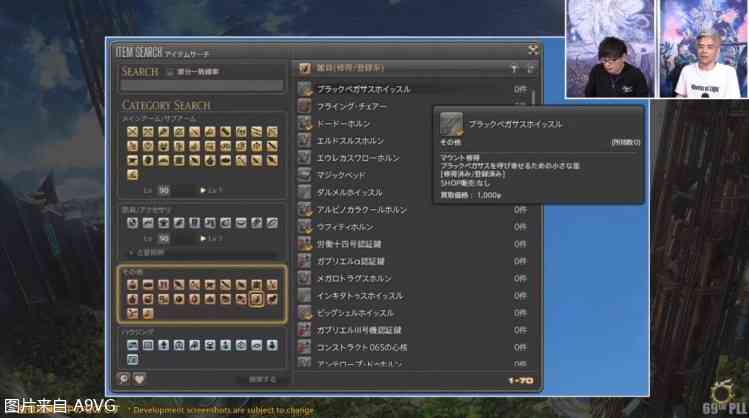Viewport: 749px width, 418px height.
Task: Click ブラックペガサスホイッスル icon in the tooltip
Action: (x=451, y=124)
